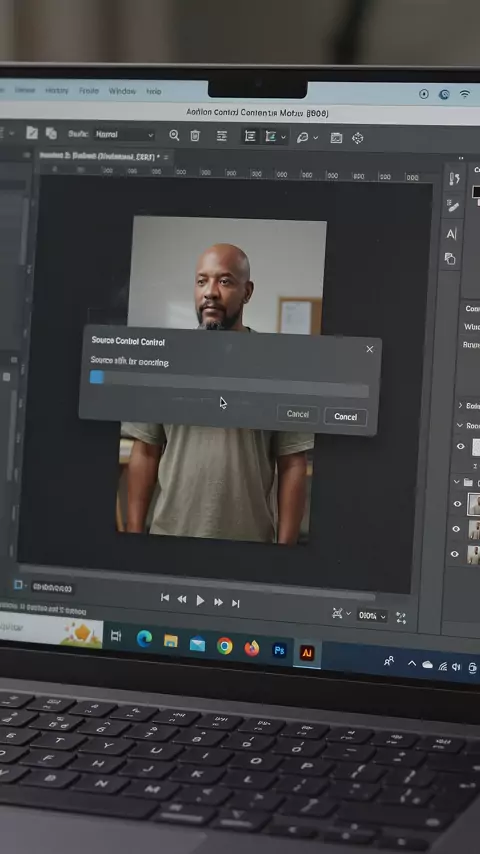The height and width of the screenshot is (854, 480).
Task: Open Firefox from the taskbar
Action: tap(252, 648)
